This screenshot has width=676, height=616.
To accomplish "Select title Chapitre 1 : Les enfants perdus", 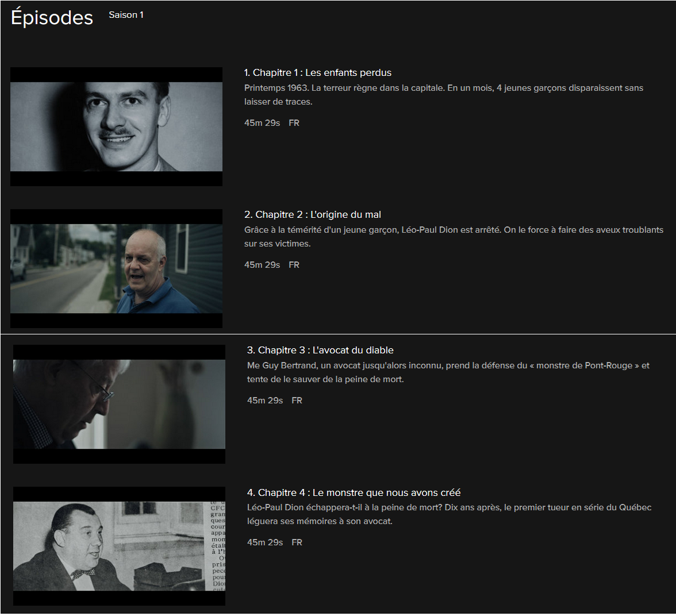I will pos(318,72).
